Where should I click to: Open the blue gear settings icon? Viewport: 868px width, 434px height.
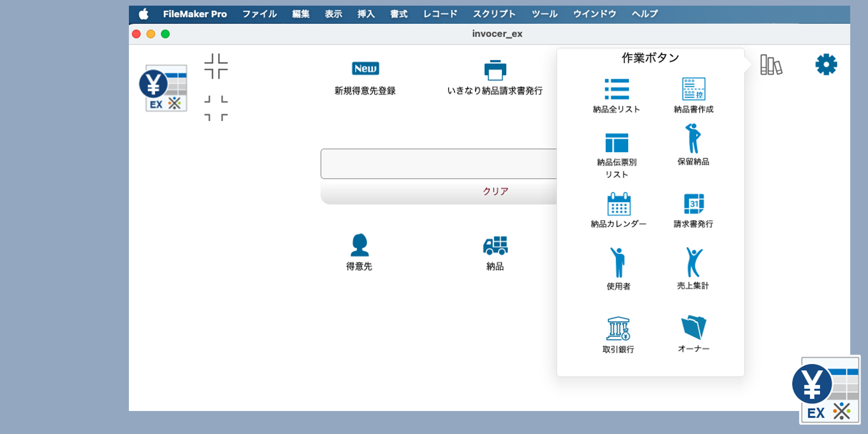tap(826, 65)
